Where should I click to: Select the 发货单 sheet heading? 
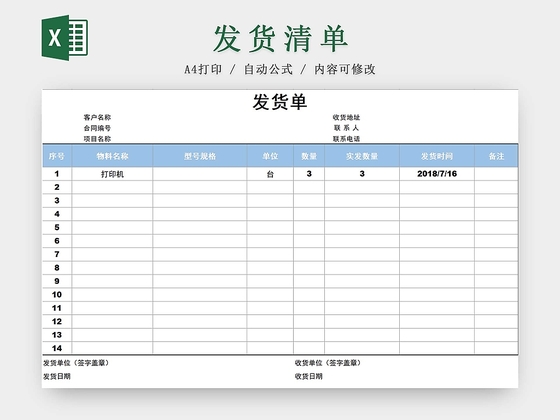point(280,102)
